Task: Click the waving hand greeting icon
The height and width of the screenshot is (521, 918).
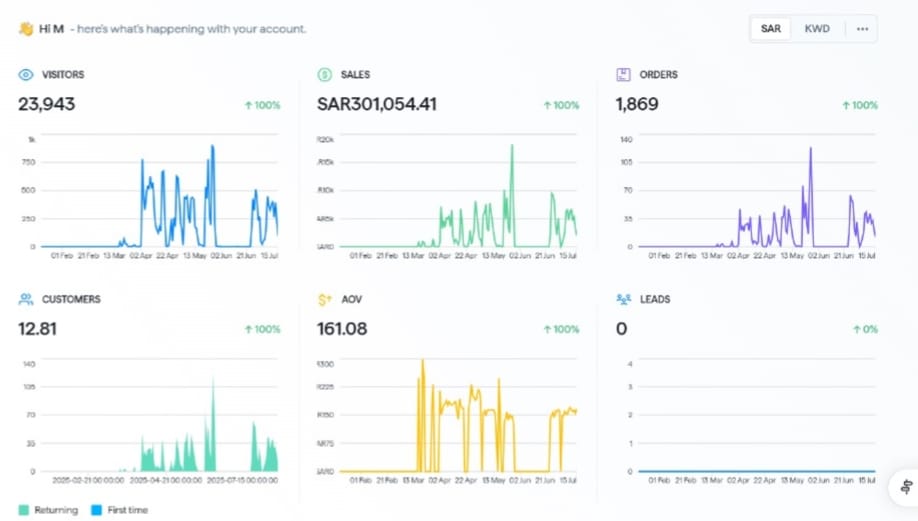Action: [x=26, y=29]
